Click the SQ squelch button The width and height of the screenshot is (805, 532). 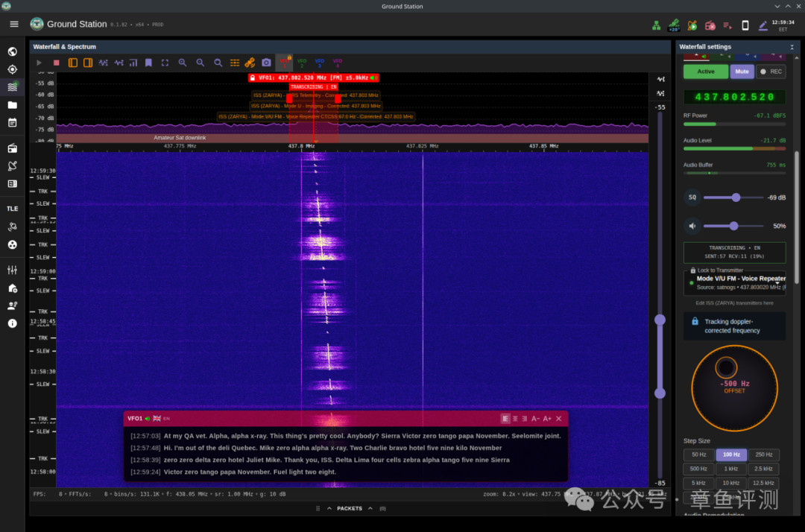point(692,197)
